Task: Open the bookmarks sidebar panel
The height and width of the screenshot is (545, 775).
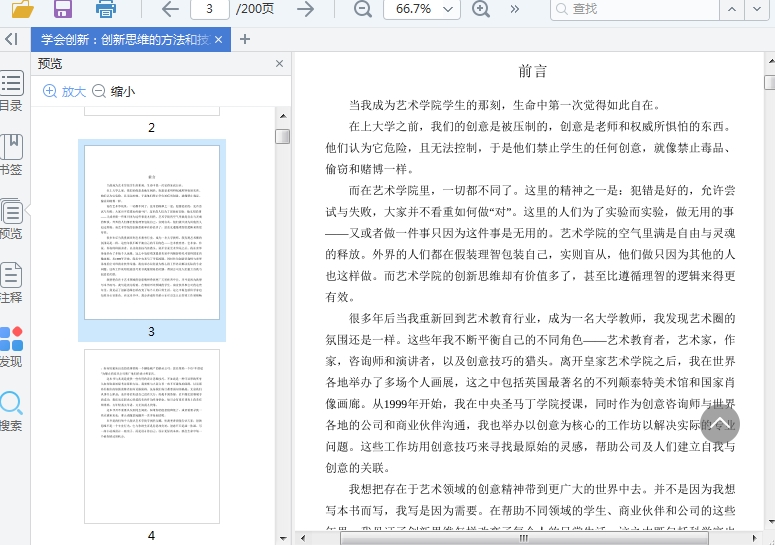Action: pos(12,153)
